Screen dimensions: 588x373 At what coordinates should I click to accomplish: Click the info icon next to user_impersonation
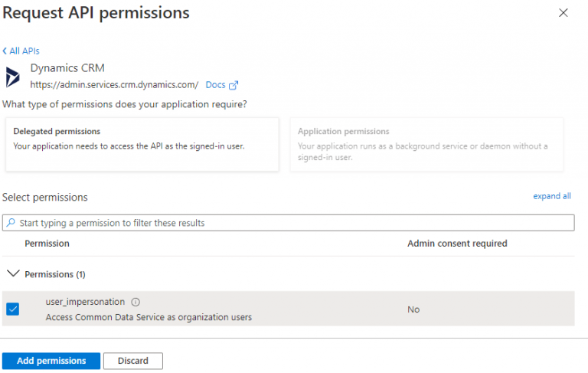point(136,302)
